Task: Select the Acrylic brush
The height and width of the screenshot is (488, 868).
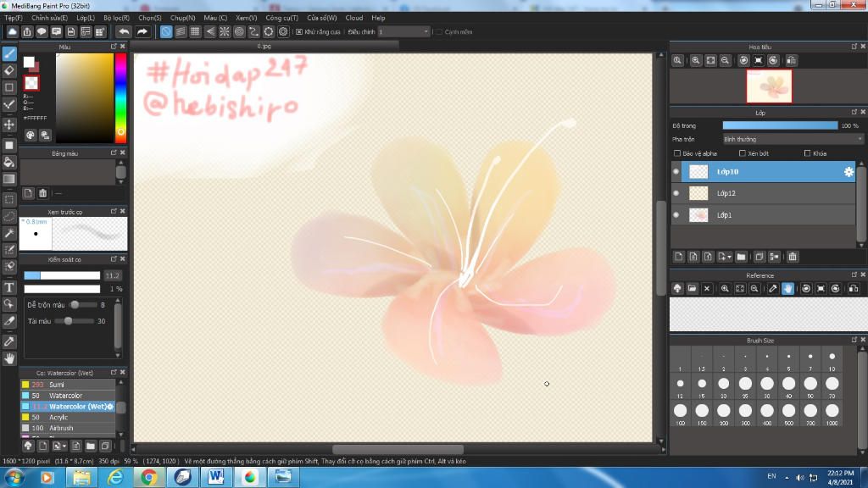Action: 68,417
